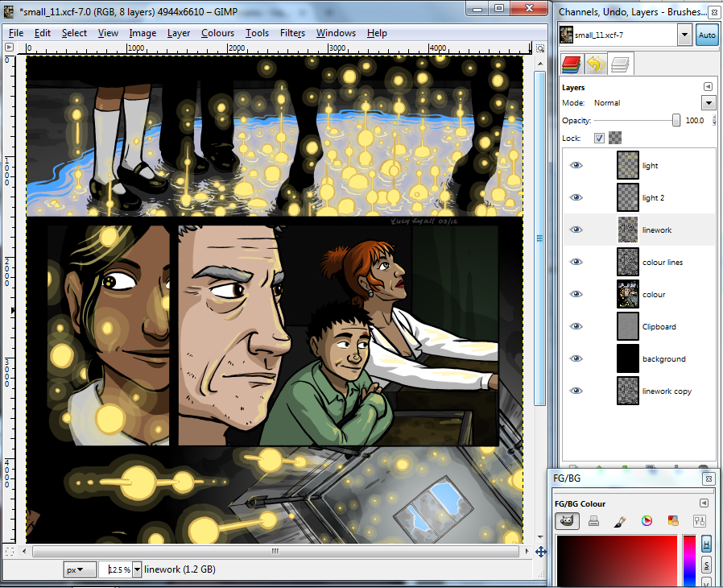The width and height of the screenshot is (723, 588).
Task: Select the colour Wheel selector icon
Action: click(x=647, y=521)
